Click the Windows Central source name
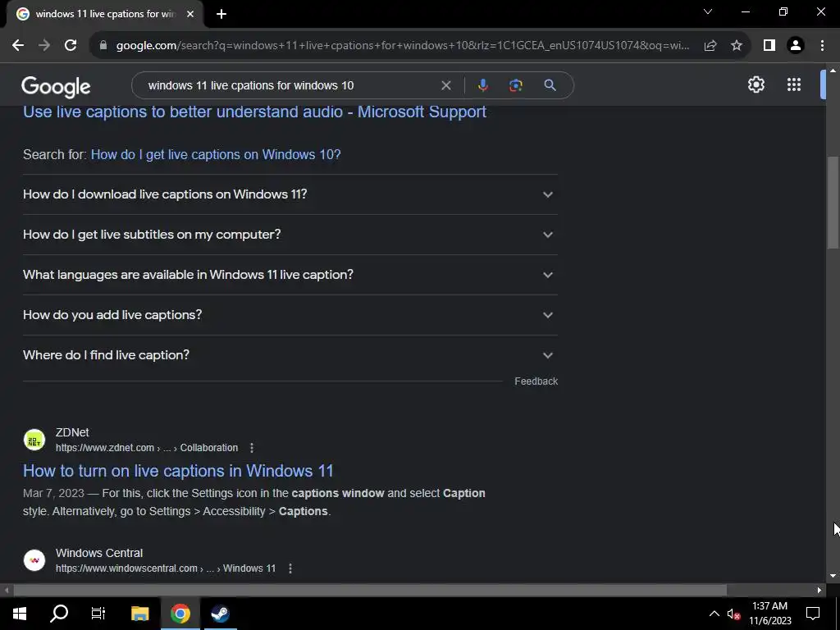 pyautogui.click(x=99, y=553)
